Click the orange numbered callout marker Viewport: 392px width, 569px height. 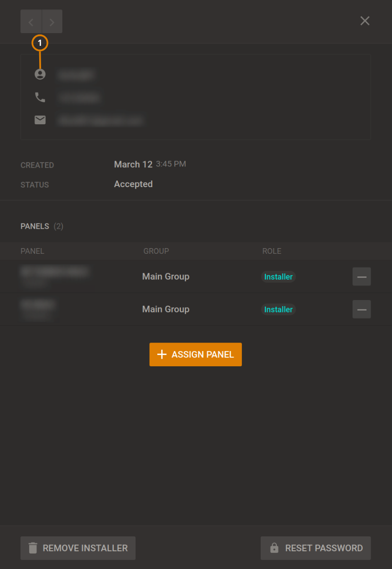click(40, 43)
